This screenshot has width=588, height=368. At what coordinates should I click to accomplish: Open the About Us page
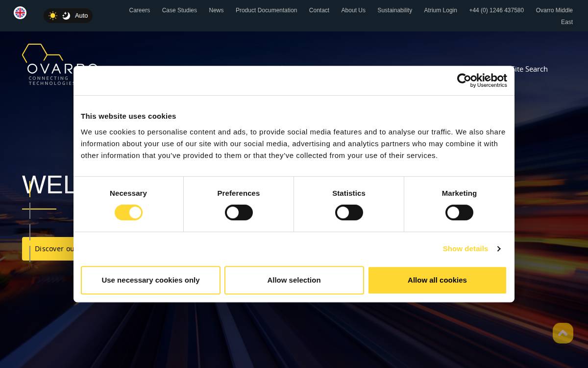[x=353, y=10]
